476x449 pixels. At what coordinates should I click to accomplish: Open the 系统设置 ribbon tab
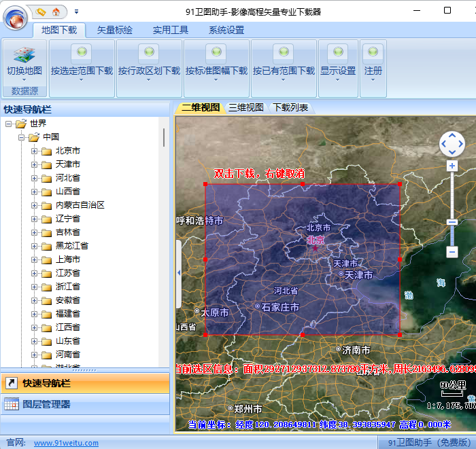coord(226,30)
